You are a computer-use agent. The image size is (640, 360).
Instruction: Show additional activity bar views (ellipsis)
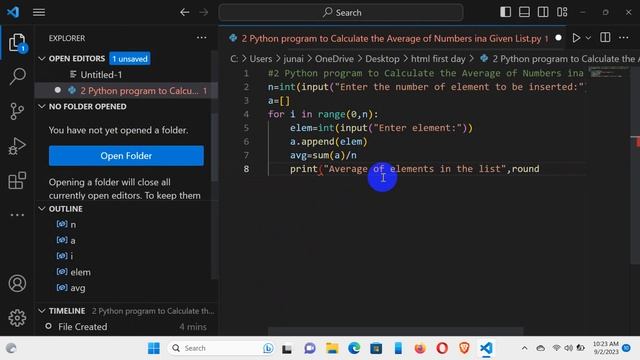tap(17, 215)
